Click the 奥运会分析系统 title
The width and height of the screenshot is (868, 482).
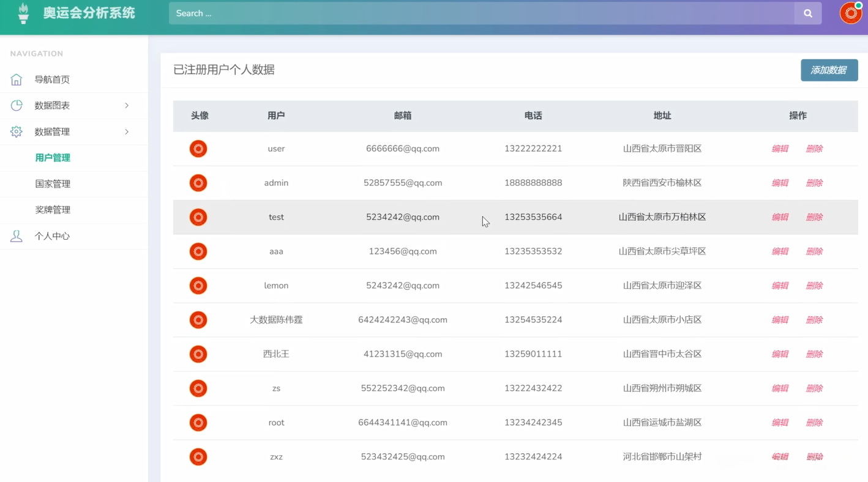[89, 13]
